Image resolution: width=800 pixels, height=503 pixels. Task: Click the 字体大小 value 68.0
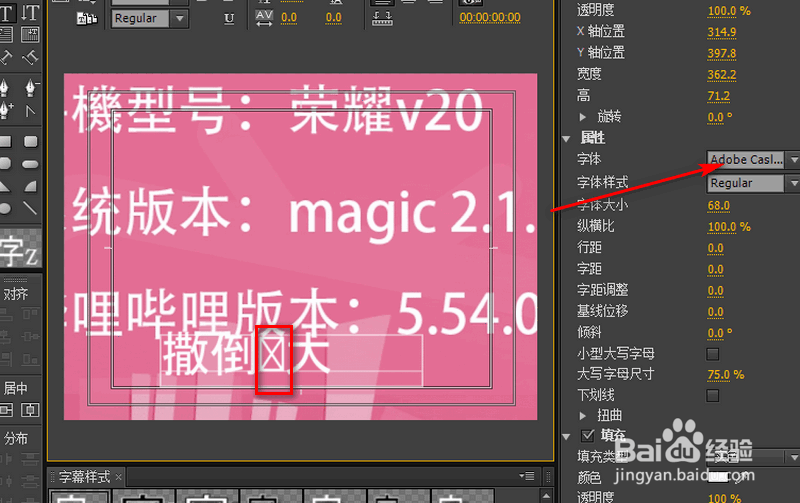pos(718,206)
